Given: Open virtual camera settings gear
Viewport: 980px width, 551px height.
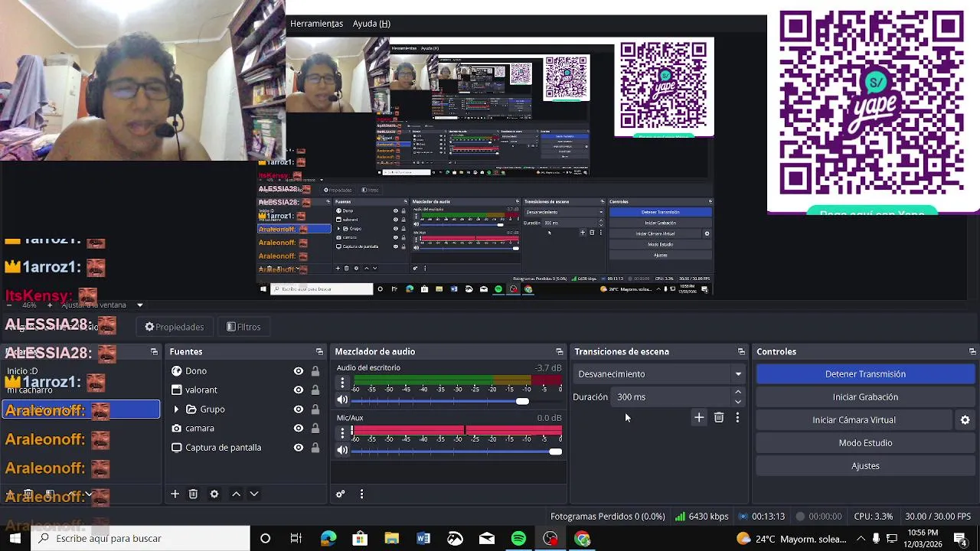Looking at the screenshot, I should coord(965,420).
